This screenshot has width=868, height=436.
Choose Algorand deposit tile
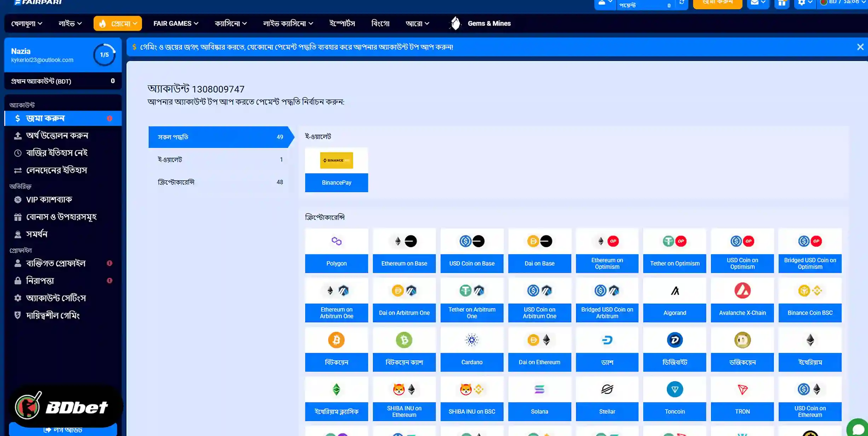(x=675, y=300)
